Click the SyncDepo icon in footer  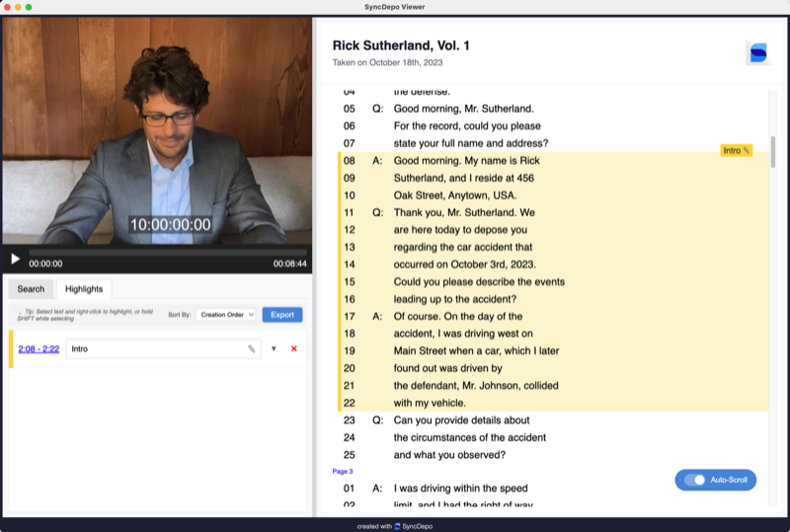(x=397, y=526)
